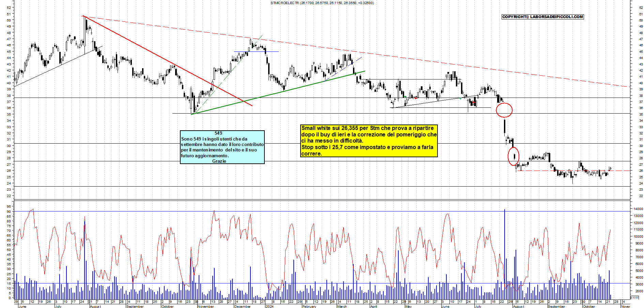
Task: Click the small red ellipse around the 28 candle
Action: pyautogui.click(x=513, y=156)
